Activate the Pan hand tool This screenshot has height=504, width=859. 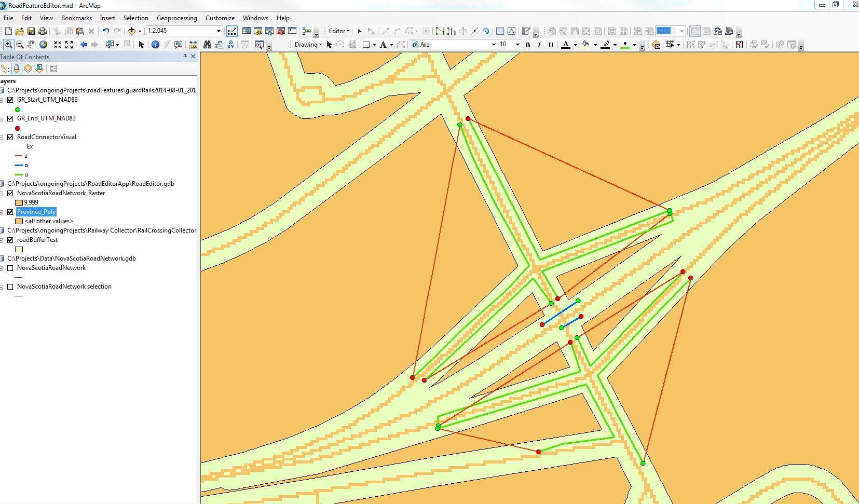[x=32, y=45]
